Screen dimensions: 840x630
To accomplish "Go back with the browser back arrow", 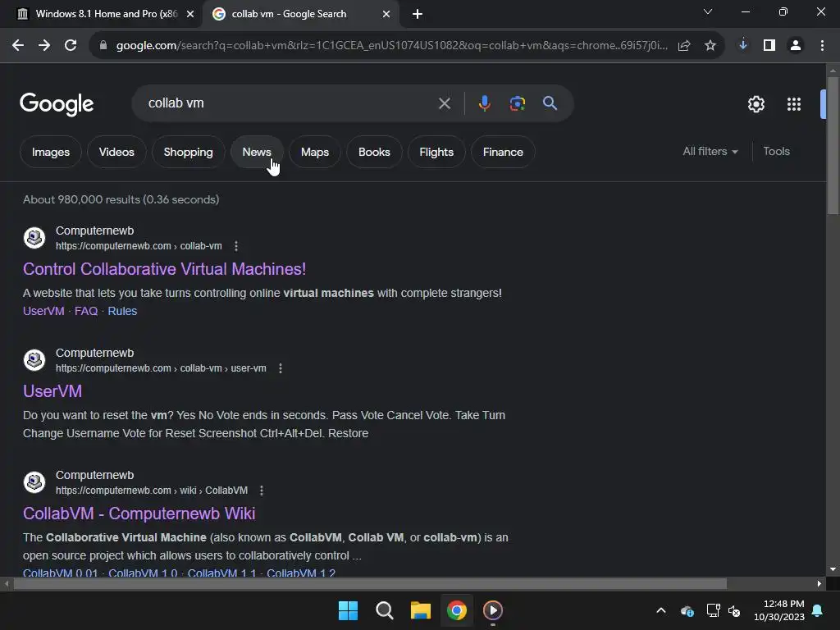I will tap(18, 46).
